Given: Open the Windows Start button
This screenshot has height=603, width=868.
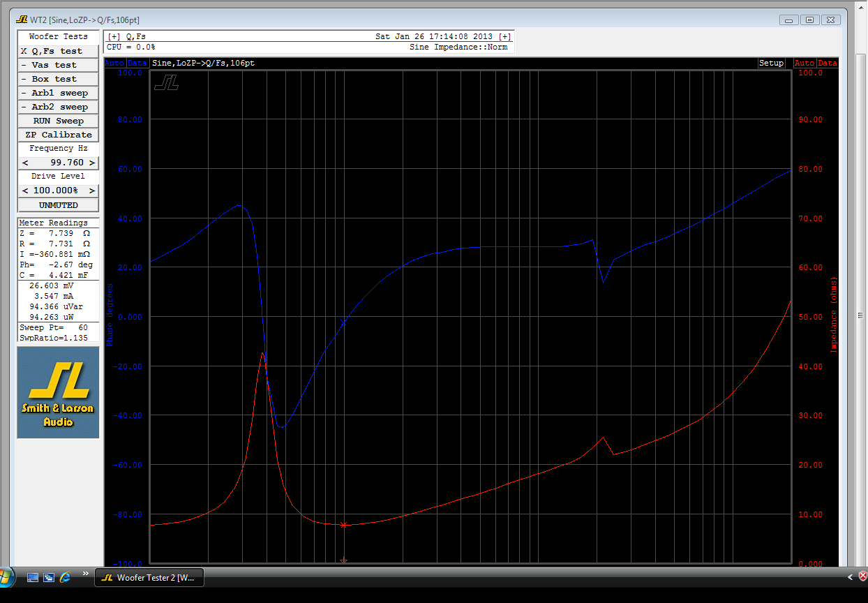Looking at the screenshot, I should (x=6, y=577).
